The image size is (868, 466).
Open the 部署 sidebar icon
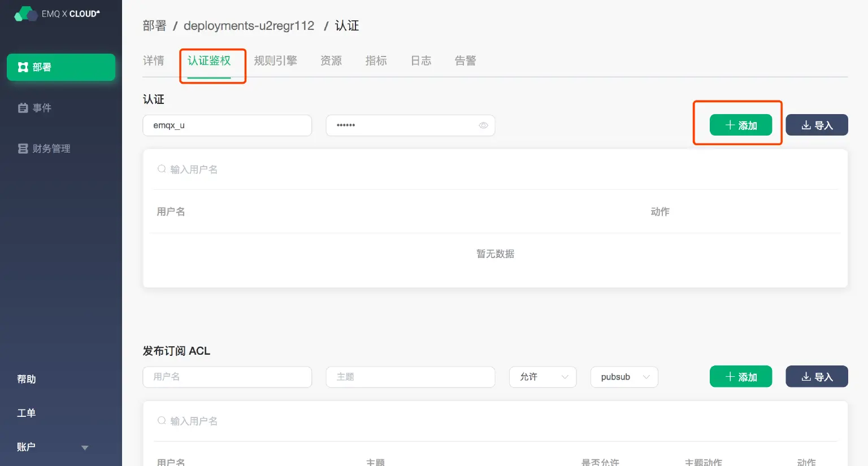click(x=23, y=67)
